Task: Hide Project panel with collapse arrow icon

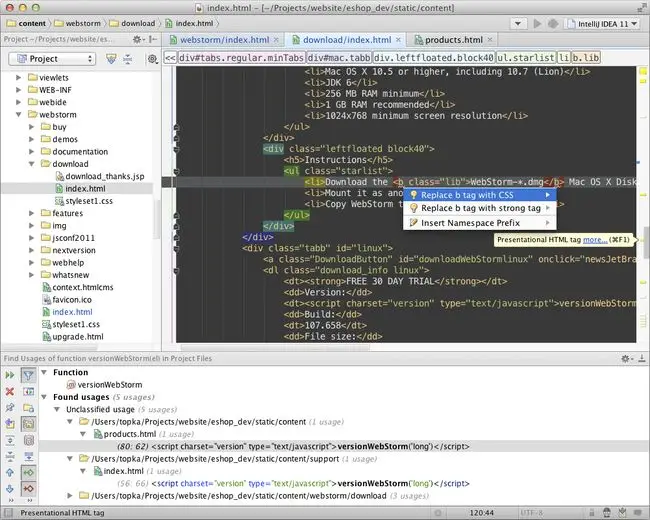Action: tap(153, 39)
